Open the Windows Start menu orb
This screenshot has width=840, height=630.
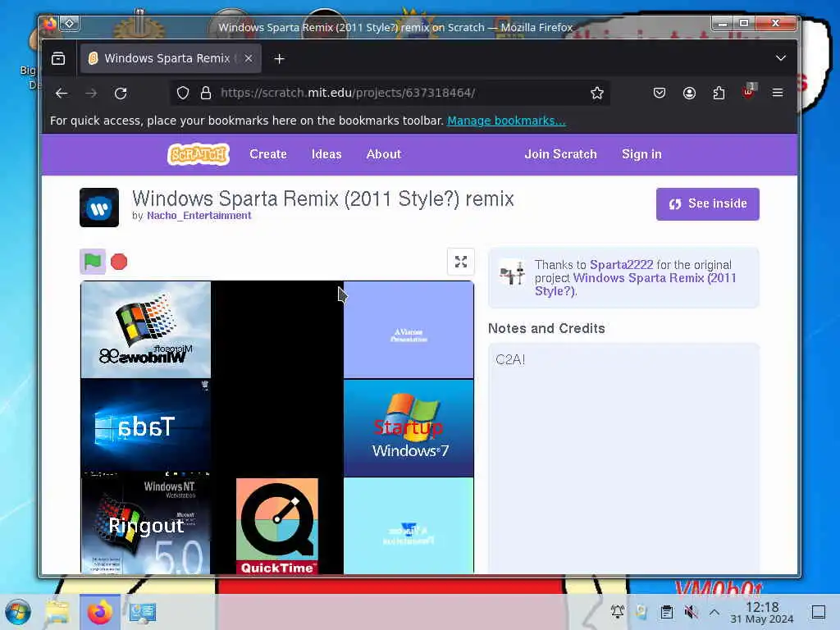pyautogui.click(x=18, y=612)
